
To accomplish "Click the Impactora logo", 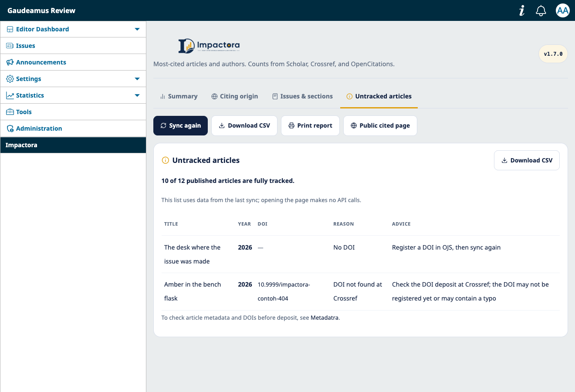I will pos(209,46).
